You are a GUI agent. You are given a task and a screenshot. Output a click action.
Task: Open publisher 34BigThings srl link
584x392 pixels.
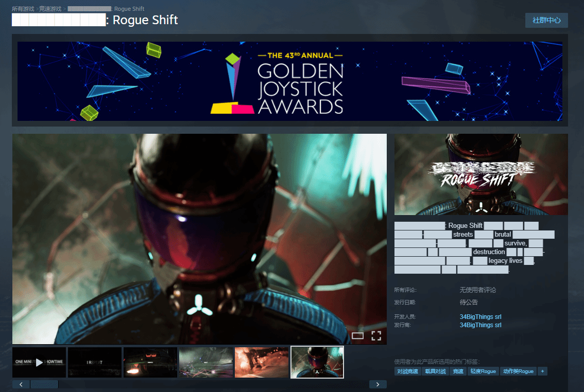pos(480,325)
